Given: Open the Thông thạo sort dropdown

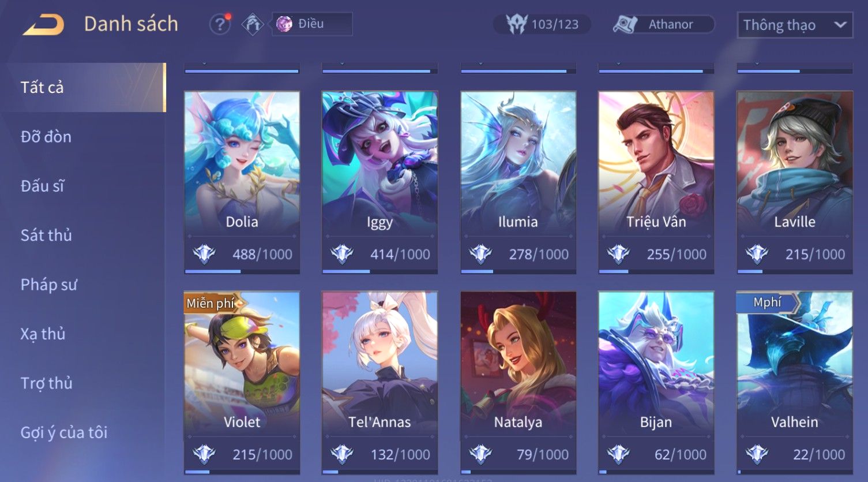Looking at the screenshot, I should [795, 25].
